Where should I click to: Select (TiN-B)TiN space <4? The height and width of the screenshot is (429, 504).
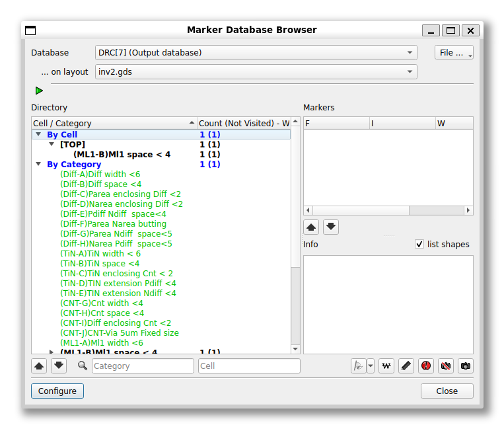[100, 264]
